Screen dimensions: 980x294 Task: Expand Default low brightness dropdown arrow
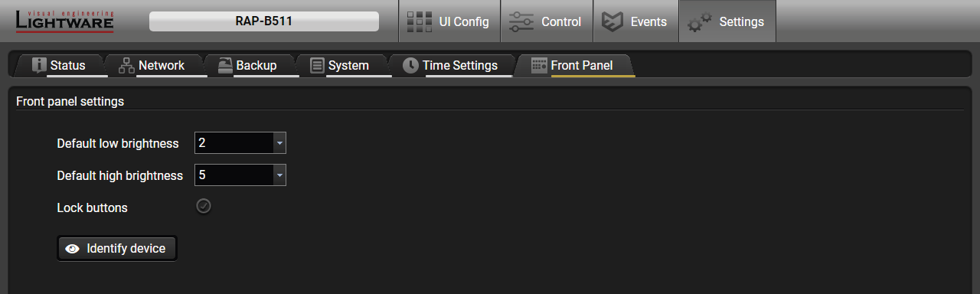pyautogui.click(x=279, y=143)
